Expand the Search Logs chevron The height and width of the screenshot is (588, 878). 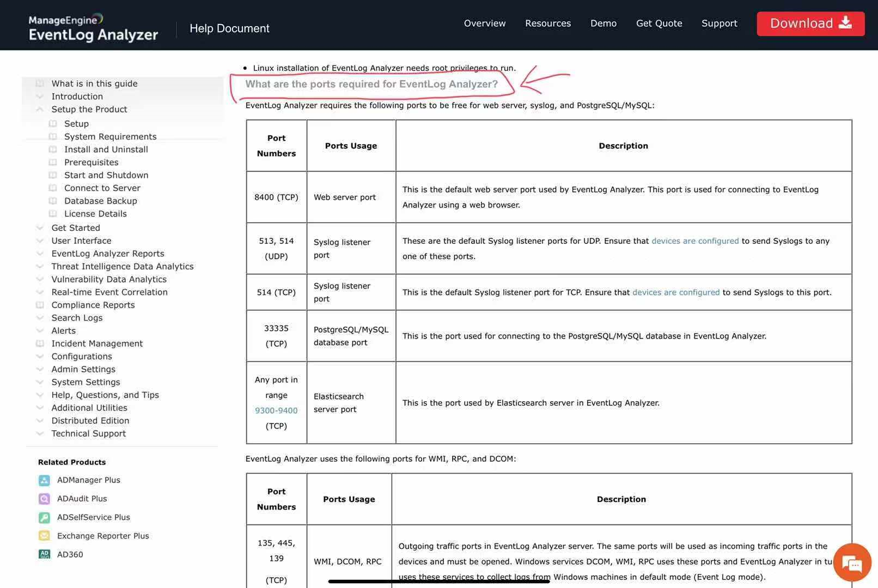point(40,318)
